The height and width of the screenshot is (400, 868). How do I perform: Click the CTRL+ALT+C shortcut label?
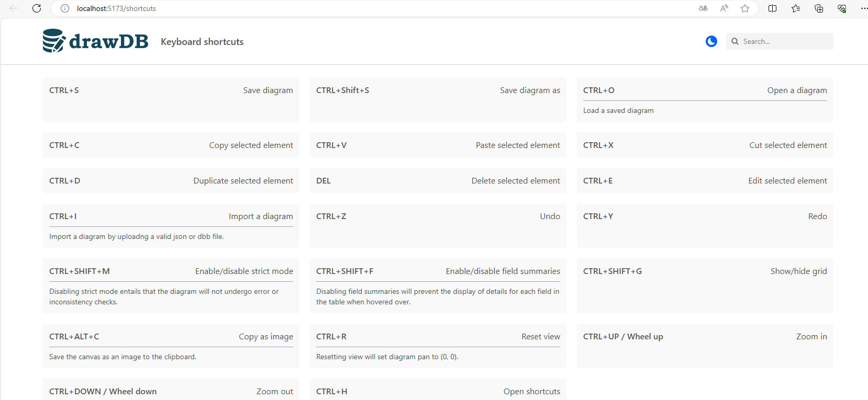[x=74, y=337]
